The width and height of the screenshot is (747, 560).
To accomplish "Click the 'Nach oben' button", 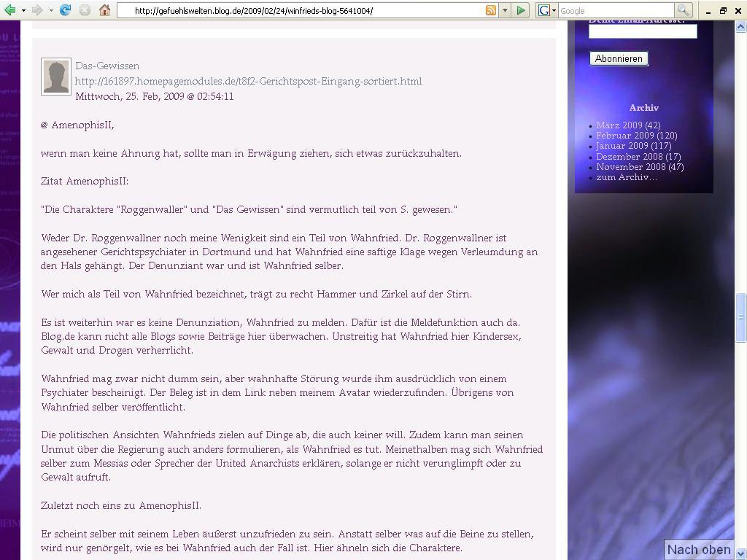I will click(698, 550).
